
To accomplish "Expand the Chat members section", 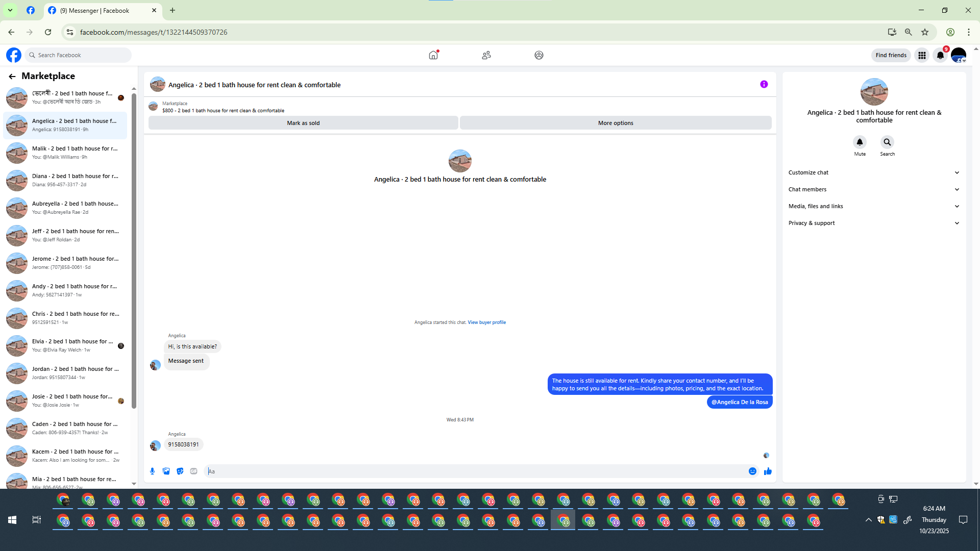I will click(x=874, y=189).
